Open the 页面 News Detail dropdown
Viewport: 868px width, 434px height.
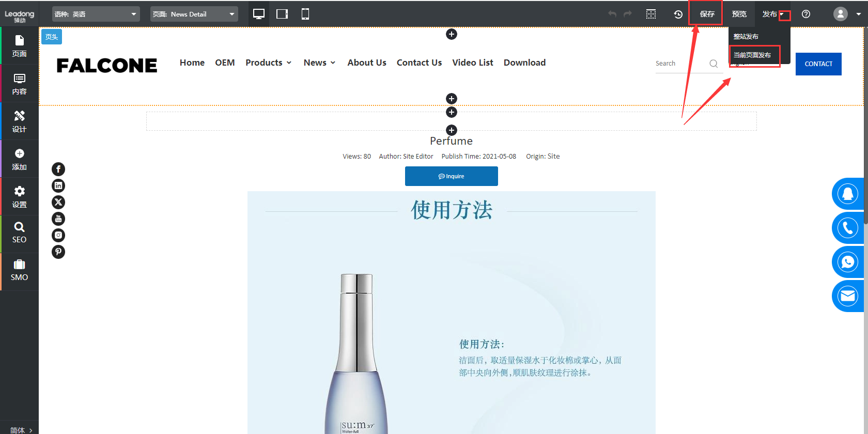194,14
